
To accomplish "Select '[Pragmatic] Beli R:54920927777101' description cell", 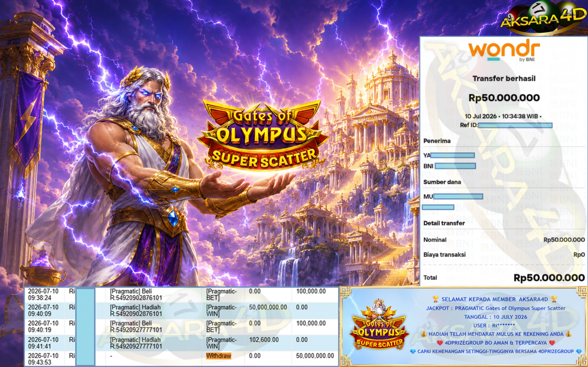I will (x=136, y=326).
